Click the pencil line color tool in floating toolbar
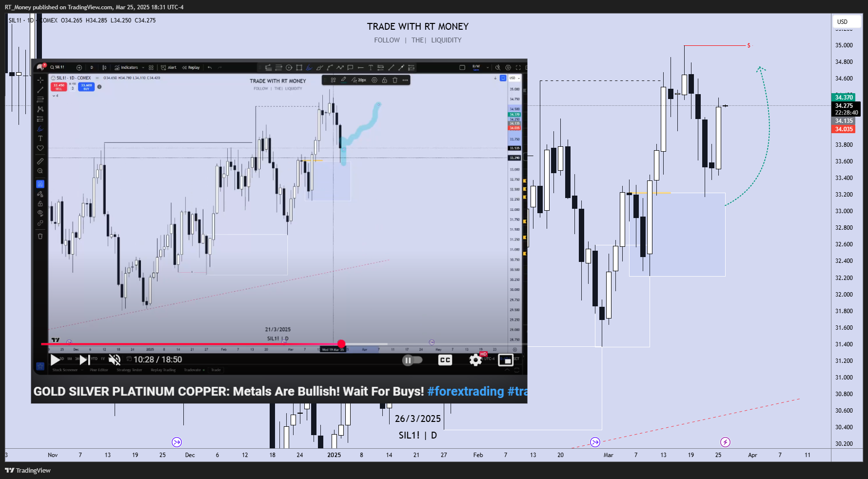The image size is (868, 479). pyautogui.click(x=344, y=80)
